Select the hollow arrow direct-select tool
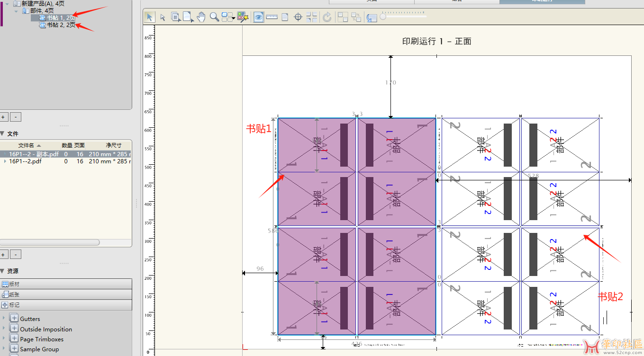 click(163, 18)
